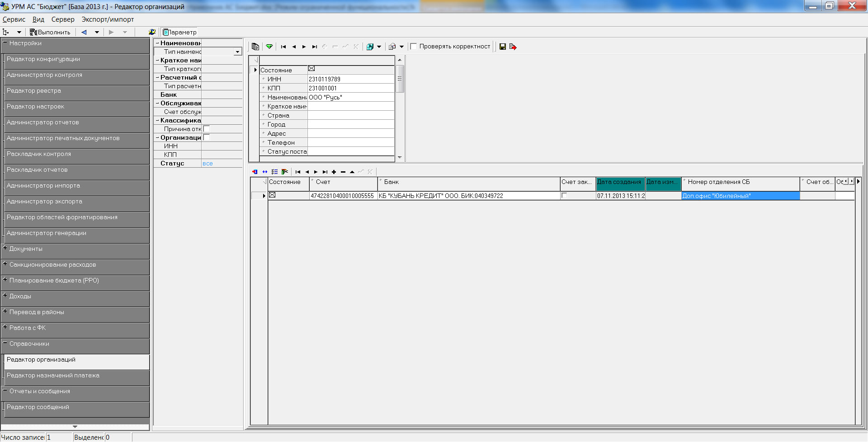Image resolution: width=868 pixels, height=442 pixels.
Task: Click the Наименование field containing ООО "Русь"
Action: click(351, 97)
